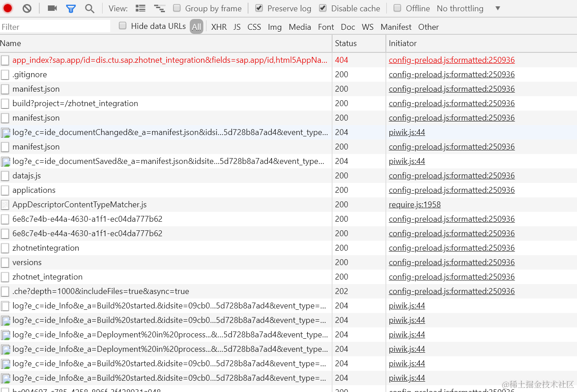This screenshot has height=392, width=577.
Task: Sort by Status column header
Action: [359, 43]
